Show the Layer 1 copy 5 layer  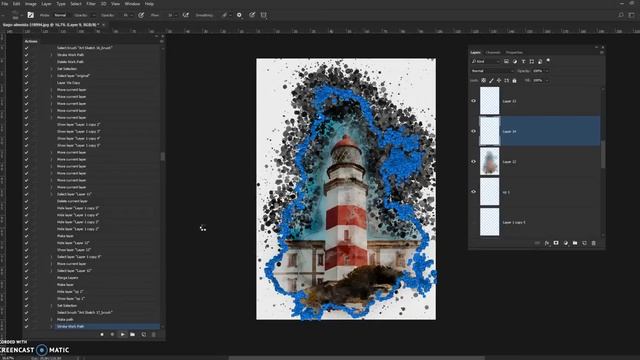[473, 222]
